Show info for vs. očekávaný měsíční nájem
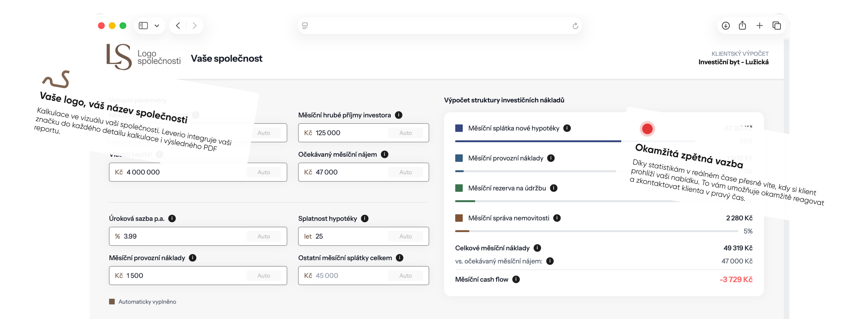This screenshot has width=868, height=319. 550,261
